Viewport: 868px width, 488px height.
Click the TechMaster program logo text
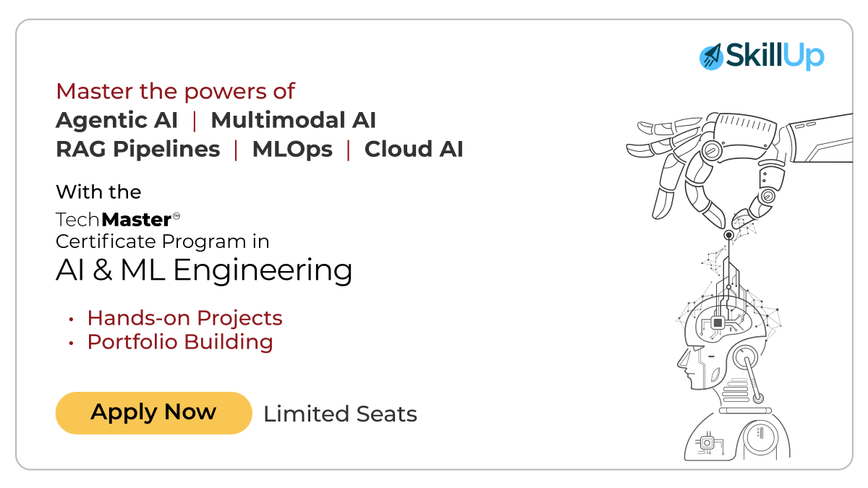tap(114, 218)
